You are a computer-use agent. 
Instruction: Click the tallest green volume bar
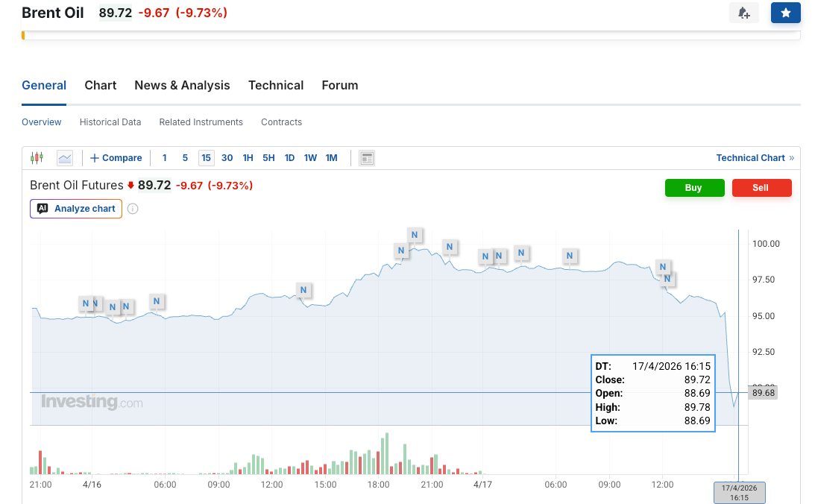388,455
